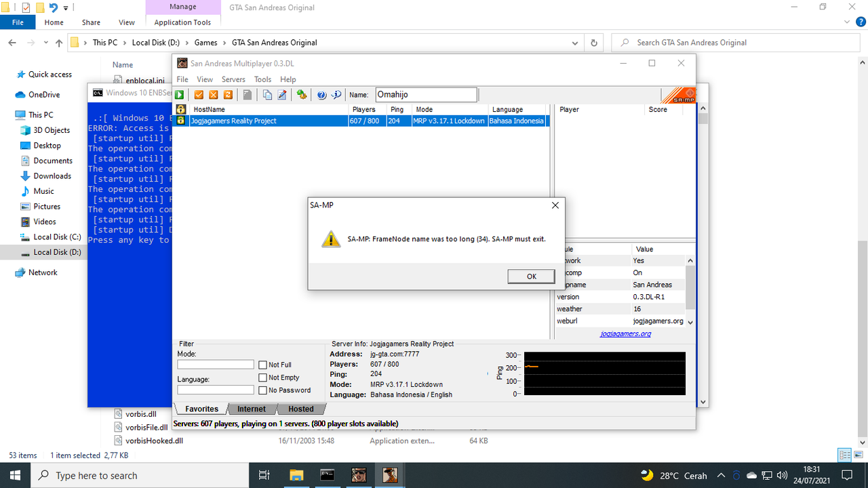Screen dimensions: 868x488
Task: Click the scroll-up arrow in the server rules list
Action: tap(690, 261)
